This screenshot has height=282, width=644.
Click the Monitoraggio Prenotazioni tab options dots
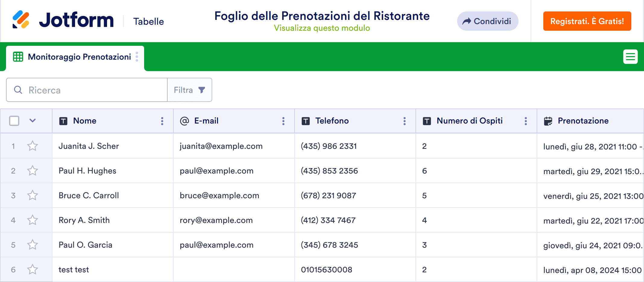coord(137,57)
